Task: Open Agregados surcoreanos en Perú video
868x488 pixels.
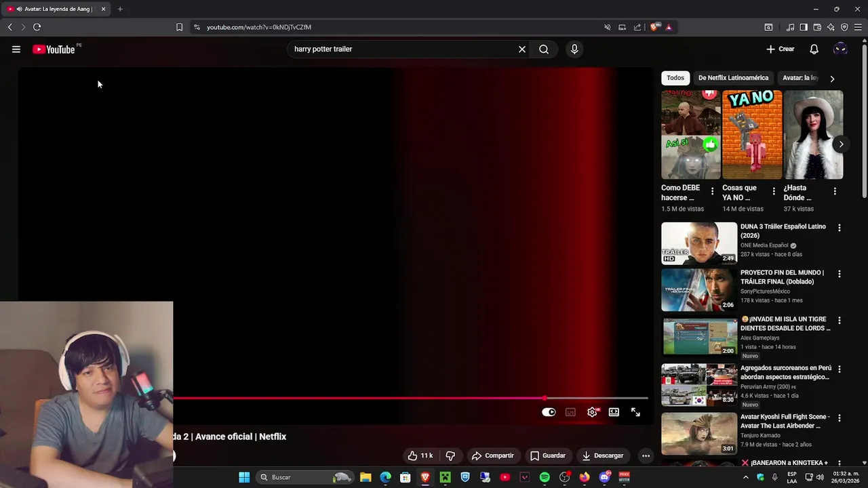Action: (699, 384)
